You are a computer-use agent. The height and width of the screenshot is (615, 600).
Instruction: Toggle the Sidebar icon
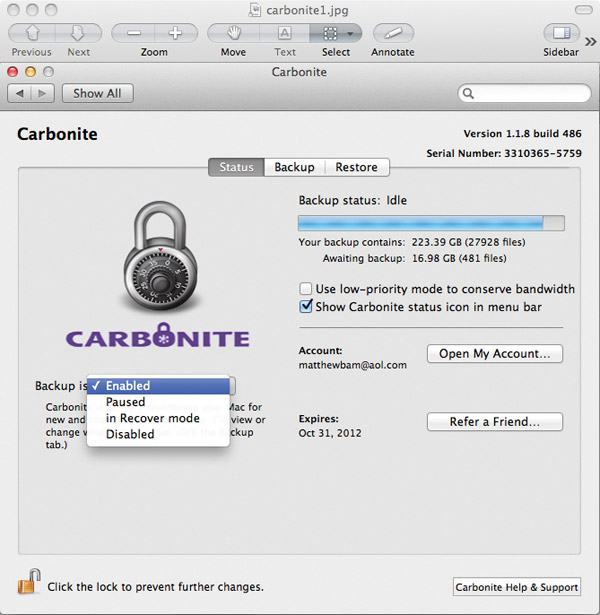pyautogui.click(x=561, y=33)
